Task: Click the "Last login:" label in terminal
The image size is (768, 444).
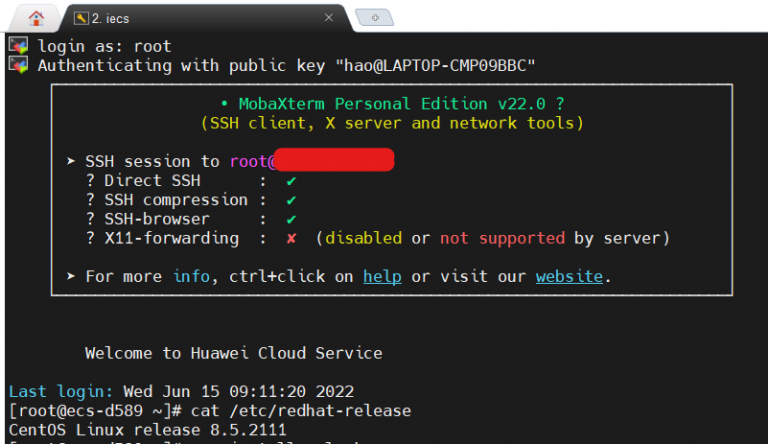Action: pos(61,391)
